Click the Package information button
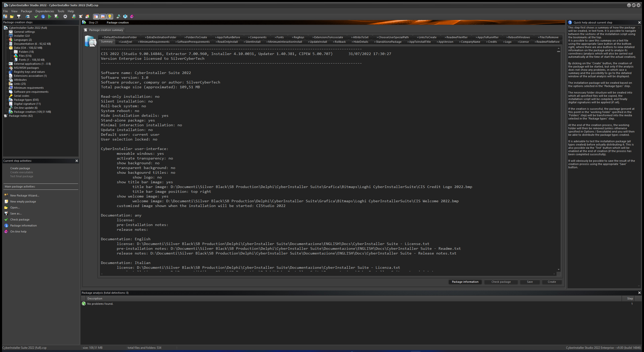The height and width of the screenshot is (352, 644). pyautogui.click(x=465, y=282)
